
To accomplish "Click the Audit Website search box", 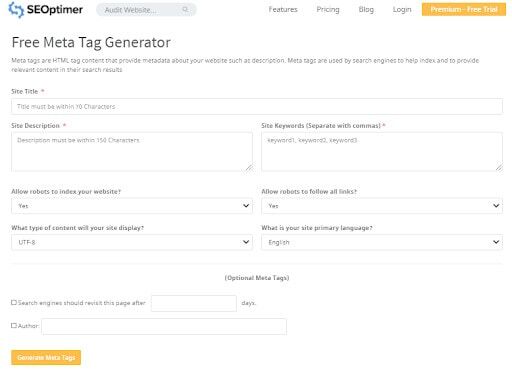I will pos(146,10).
